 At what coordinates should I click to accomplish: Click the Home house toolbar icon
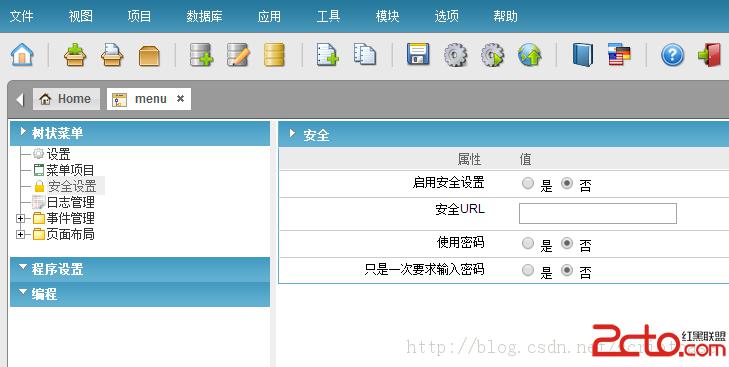tap(22, 55)
